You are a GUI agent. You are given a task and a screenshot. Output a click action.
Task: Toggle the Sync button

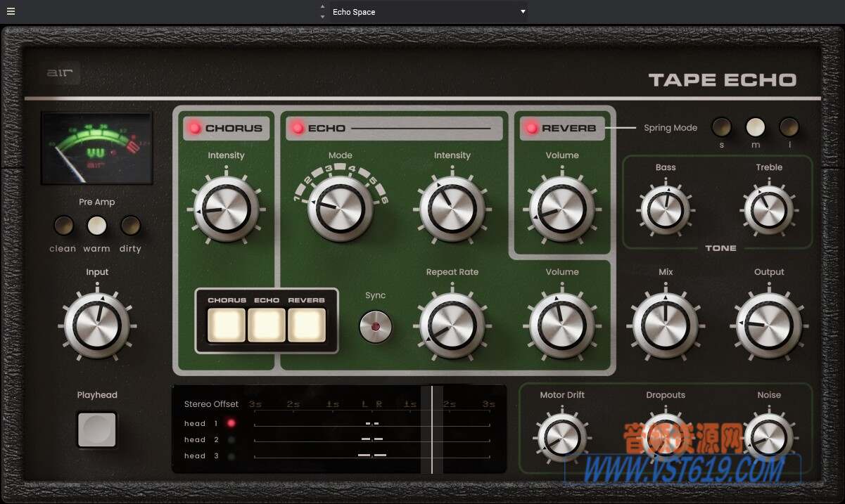click(376, 327)
